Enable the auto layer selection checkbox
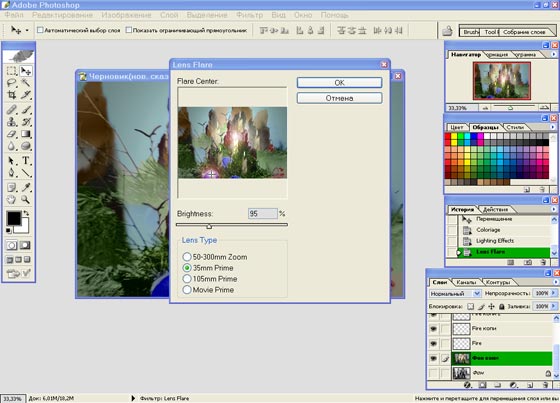The width and height of the screenshot is (560, 403). click(x=40, y=30)
